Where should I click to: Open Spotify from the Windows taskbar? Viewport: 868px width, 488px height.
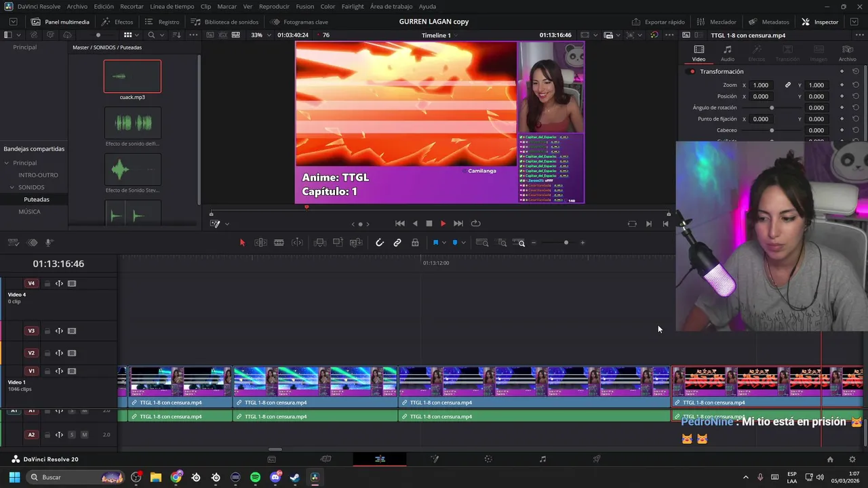[x=255, y=478]
